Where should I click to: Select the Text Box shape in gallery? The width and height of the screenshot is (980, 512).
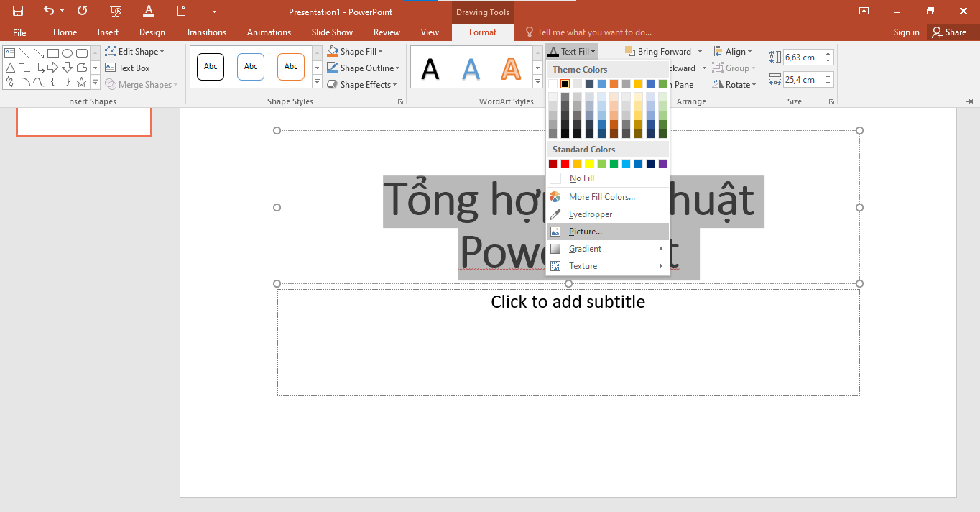pos(10,52)
